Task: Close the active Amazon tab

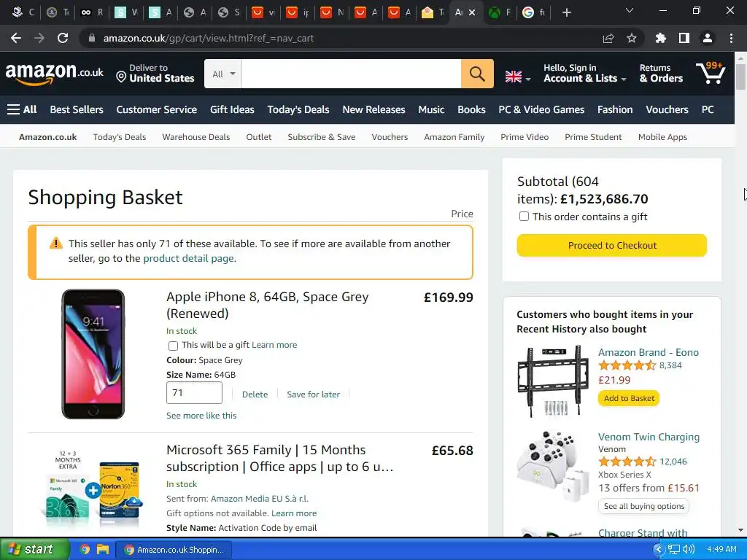Action: (472, 12)
